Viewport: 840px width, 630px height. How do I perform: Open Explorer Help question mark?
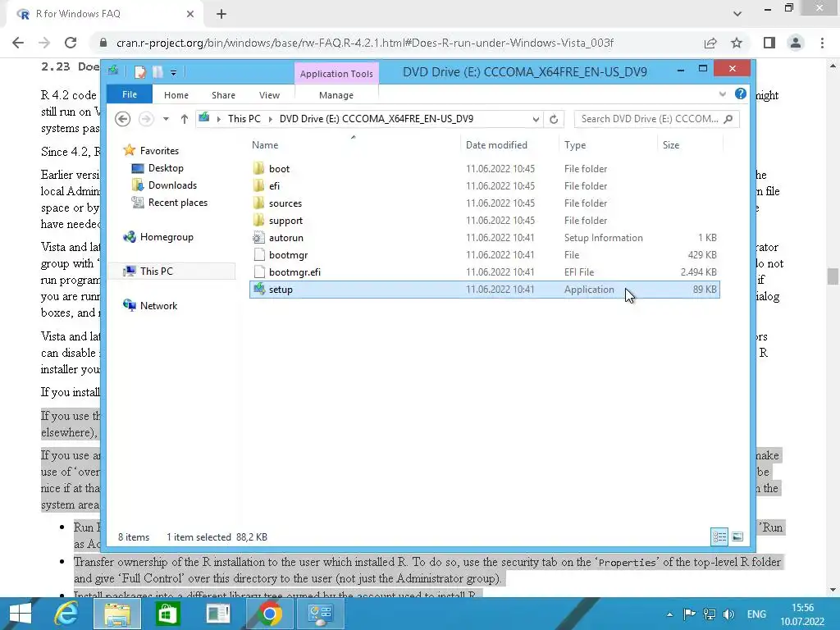741,94
